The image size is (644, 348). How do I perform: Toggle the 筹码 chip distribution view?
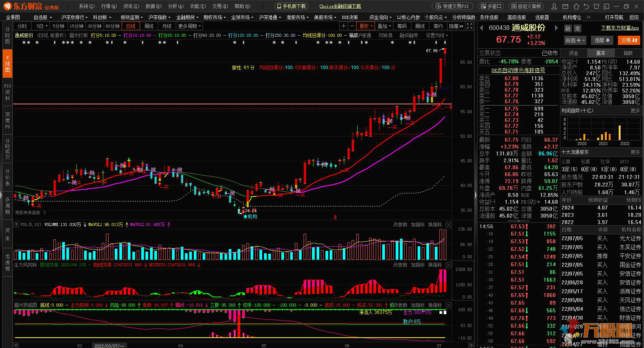(402, 26)
